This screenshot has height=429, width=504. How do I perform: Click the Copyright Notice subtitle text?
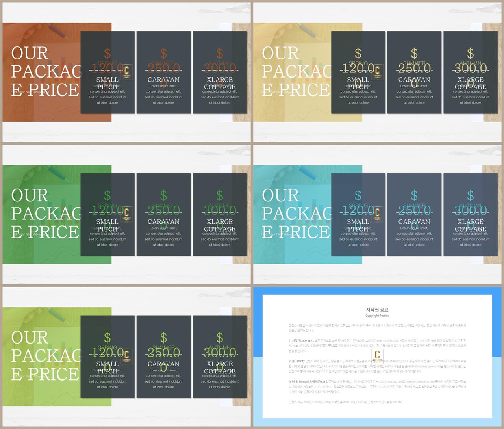click(x=377, y=316)
